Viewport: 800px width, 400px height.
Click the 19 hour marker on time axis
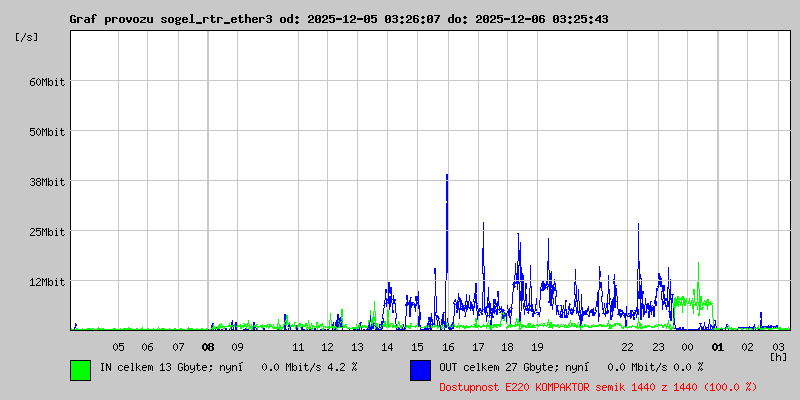(537, 347)
